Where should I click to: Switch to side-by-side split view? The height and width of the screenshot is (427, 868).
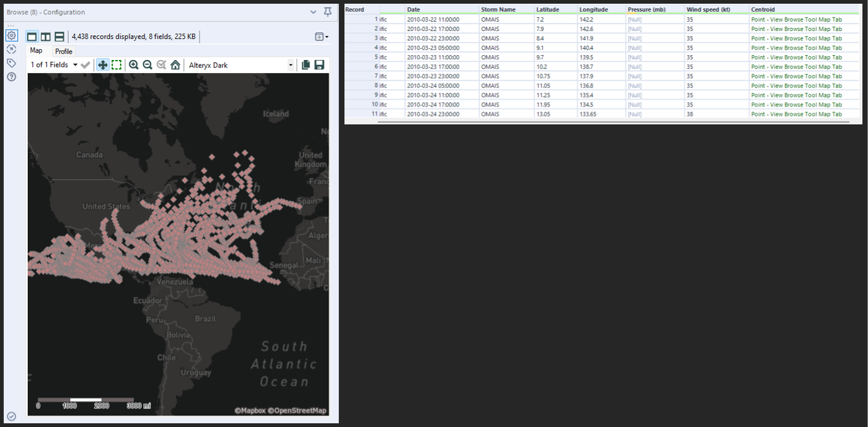pos(45,37)
